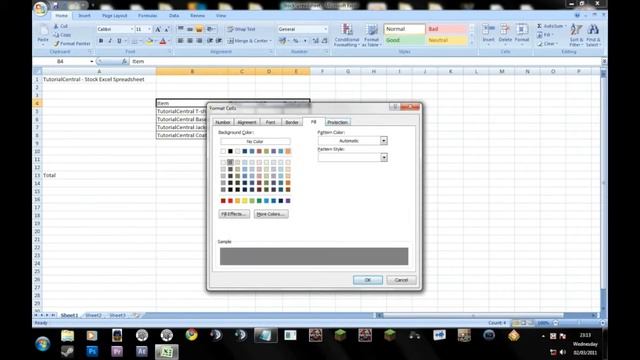640x360 pixels.
Task: Click the Windows Start orb
Action: [42, 344]
